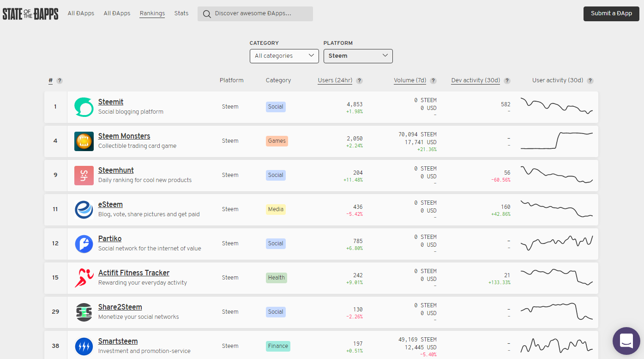Open the Smartsteem link
This screenshot has width=644, height=359.
(118, 341)
